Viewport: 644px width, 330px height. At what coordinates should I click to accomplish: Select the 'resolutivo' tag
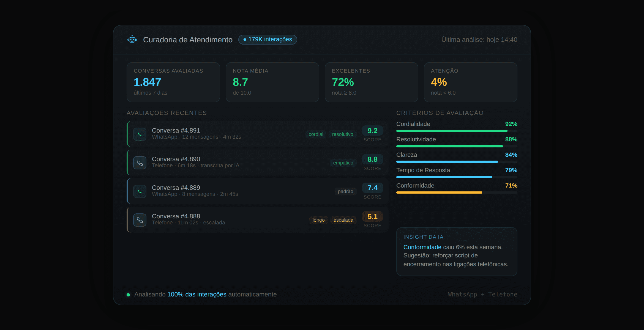tap(342, 134)
